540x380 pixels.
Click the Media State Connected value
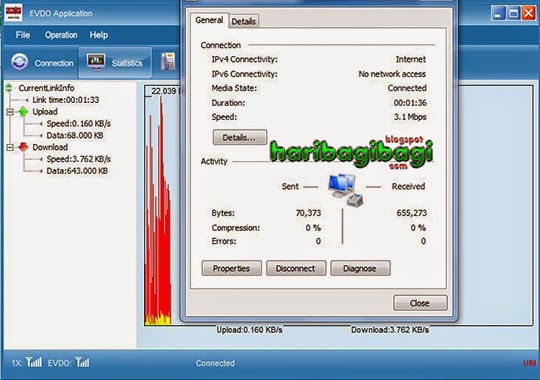[407, 88]
